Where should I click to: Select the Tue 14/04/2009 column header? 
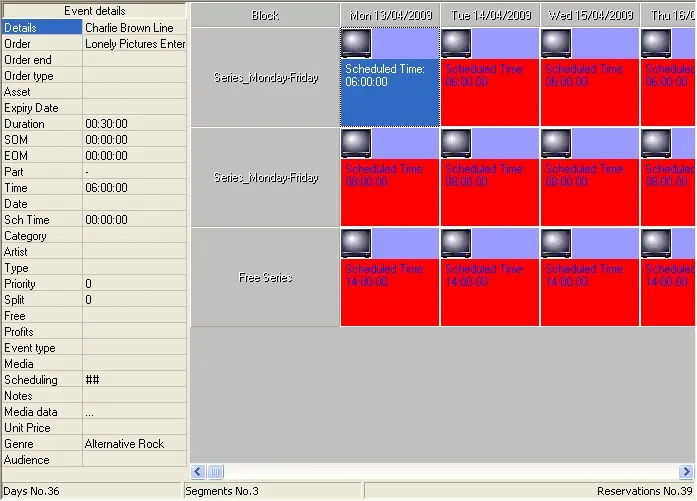(x=490, y=15)
